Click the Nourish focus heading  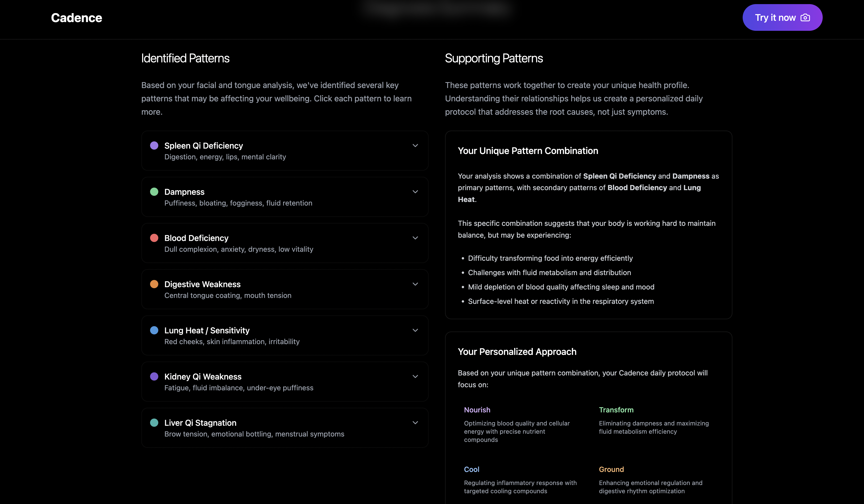tap(477, 410)
